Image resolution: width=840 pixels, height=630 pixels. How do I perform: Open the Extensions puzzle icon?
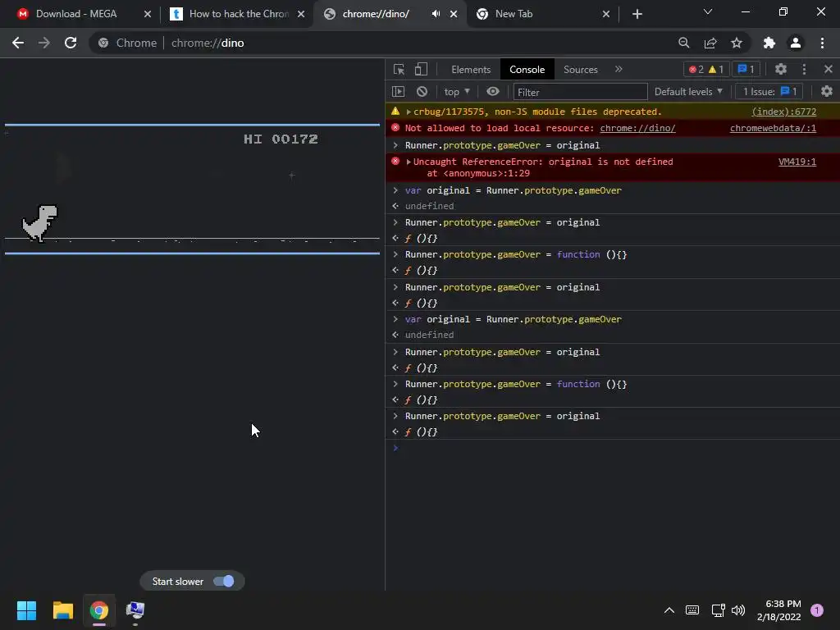pos(769,43)
